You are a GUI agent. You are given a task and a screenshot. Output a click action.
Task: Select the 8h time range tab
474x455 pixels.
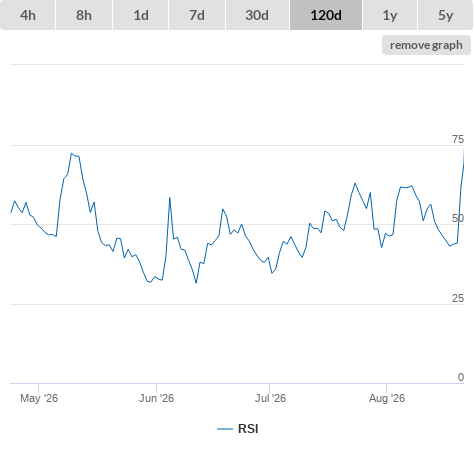tap(84, 15)
